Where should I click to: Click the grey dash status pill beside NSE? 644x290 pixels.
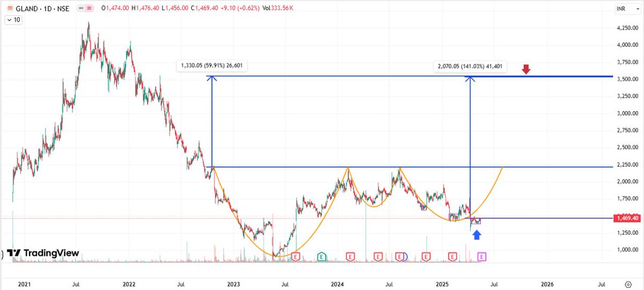pyautogui.click(x=81, y=8)
